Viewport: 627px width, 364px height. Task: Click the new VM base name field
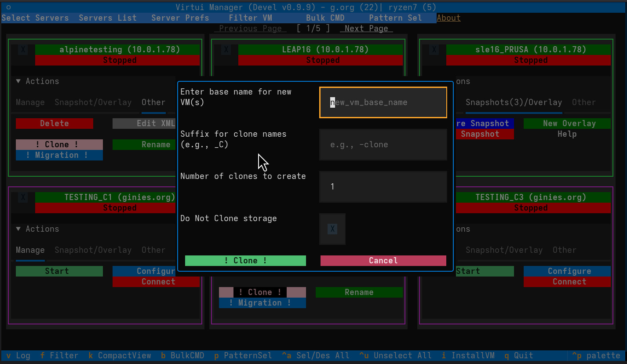tap(383, 102)
